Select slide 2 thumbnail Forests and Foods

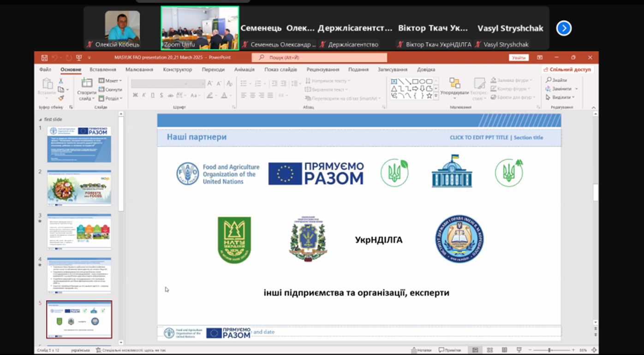(79, 188)
